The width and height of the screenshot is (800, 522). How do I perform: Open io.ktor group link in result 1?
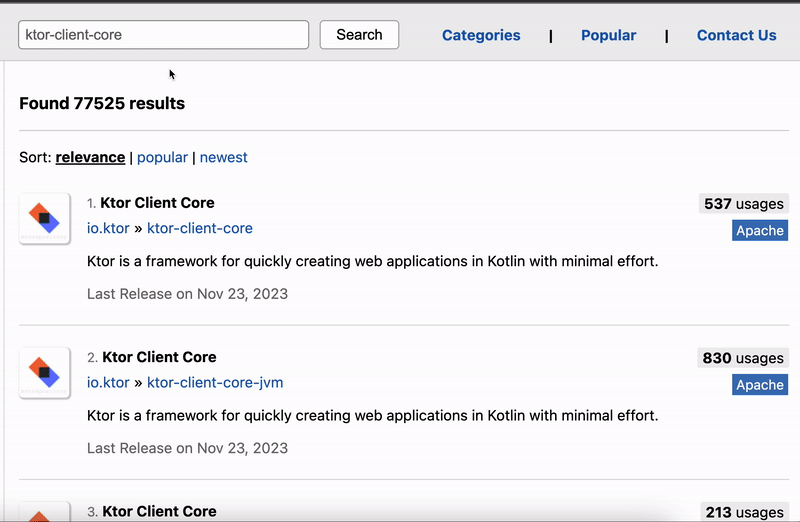[108, 228]
